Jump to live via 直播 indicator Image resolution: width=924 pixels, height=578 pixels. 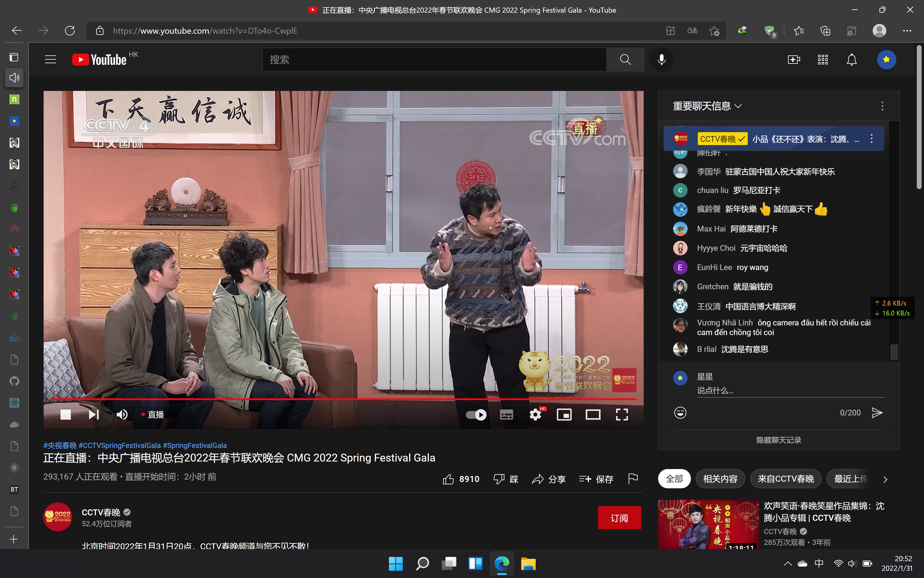(152, 415)
